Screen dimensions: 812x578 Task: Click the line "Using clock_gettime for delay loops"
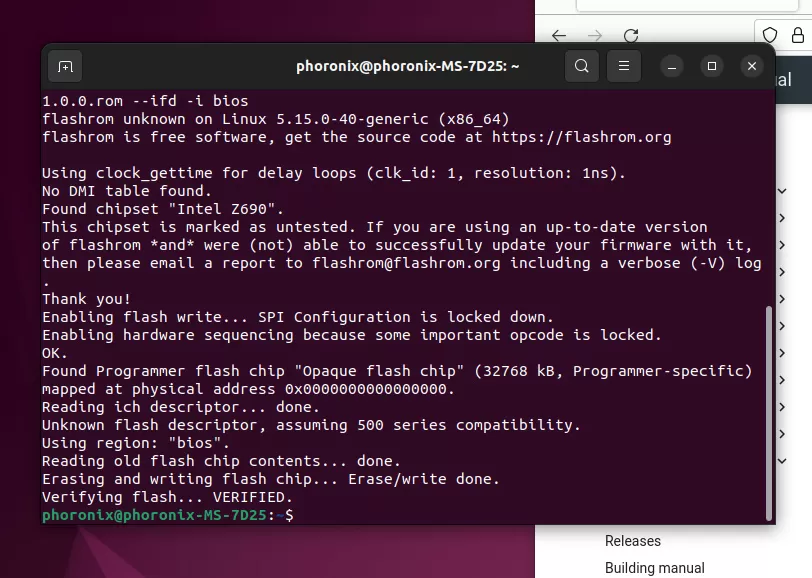coord(334,173)
